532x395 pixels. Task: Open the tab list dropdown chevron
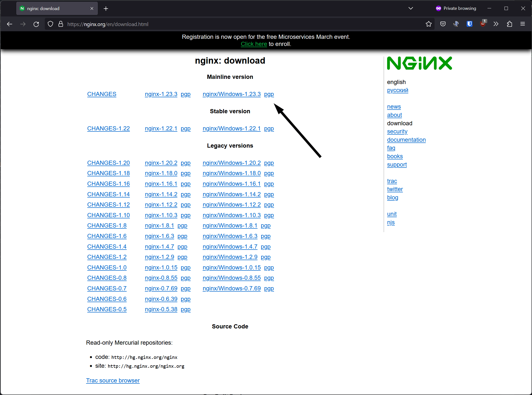click(x=410, y=8)
